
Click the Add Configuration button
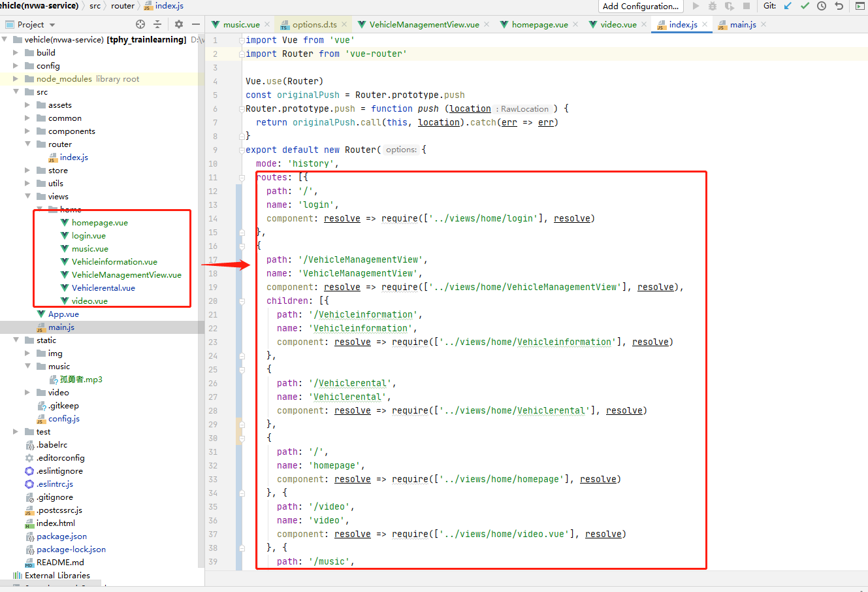click(x=640, y=6)
